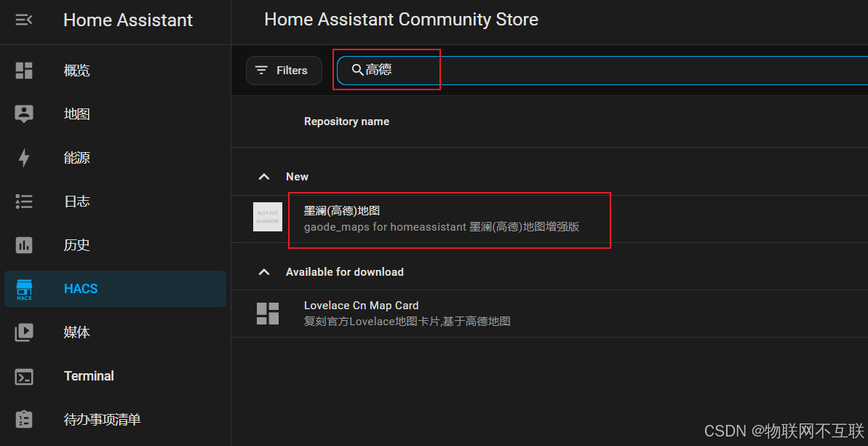
Task: Click the 媒体 play icon
Action: click(24, 332)
